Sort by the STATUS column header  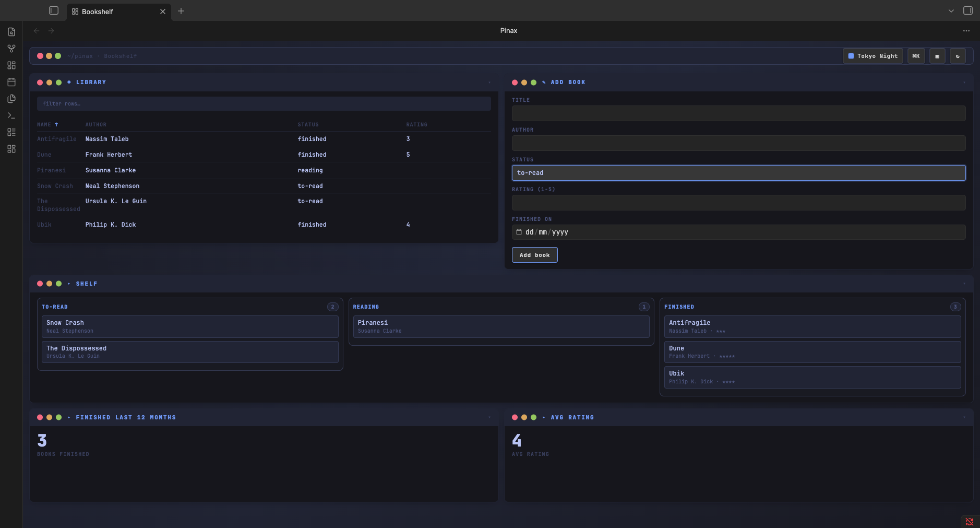[308, 124]
